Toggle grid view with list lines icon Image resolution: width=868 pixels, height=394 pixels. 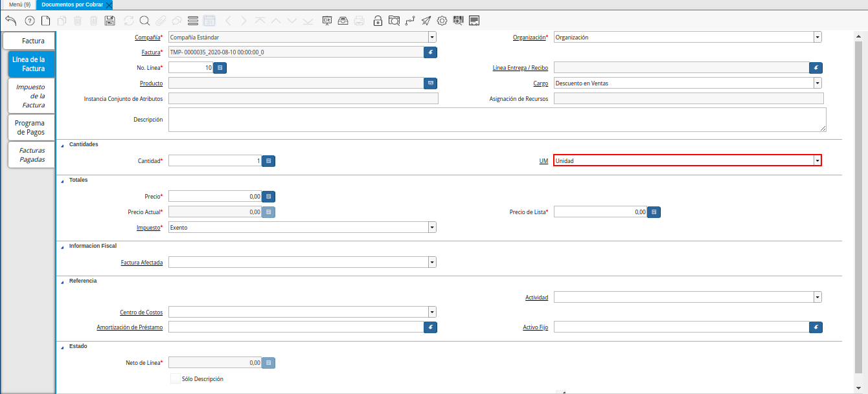point(193,21)
